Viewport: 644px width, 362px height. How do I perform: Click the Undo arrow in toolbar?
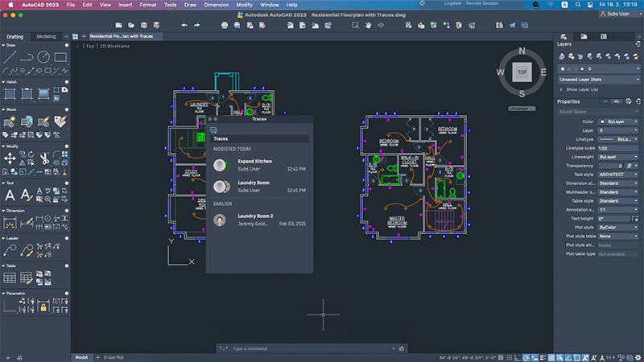(x=184, y=26)
